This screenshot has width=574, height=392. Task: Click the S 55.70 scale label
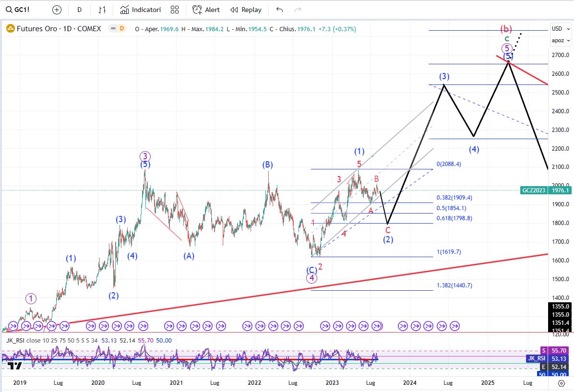pyautogui.click(x=555, y=351)
